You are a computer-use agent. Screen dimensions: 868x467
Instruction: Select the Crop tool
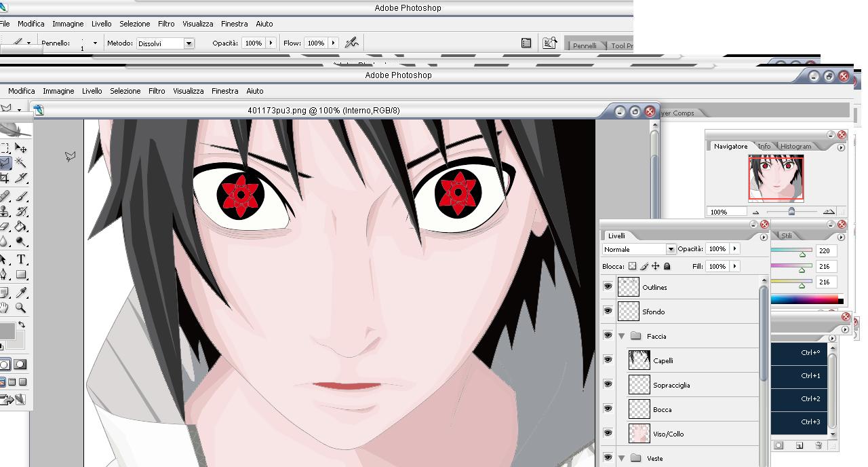click(4, 178)
